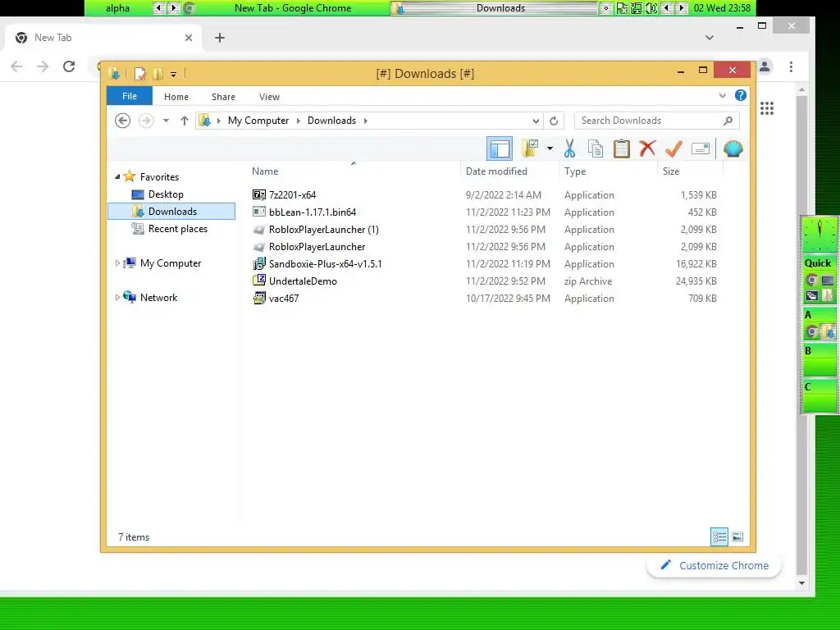
Task: Open the address bar history dropdown
Action: (536, 121)
